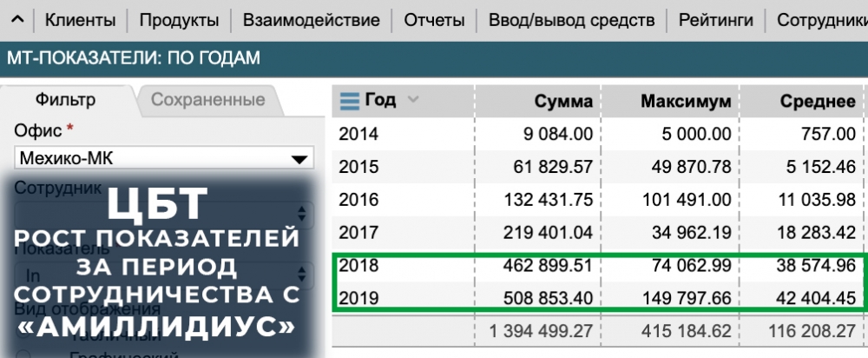Click the table menu icon beside Год
868x358 pixels.
click(x=349, y=101)
